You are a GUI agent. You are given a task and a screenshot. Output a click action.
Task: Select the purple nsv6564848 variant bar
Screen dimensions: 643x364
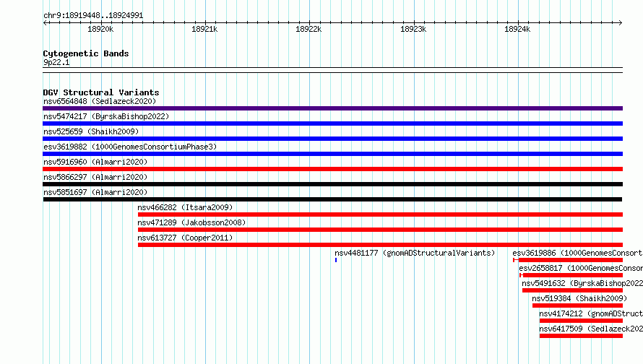tap(332, 108)
